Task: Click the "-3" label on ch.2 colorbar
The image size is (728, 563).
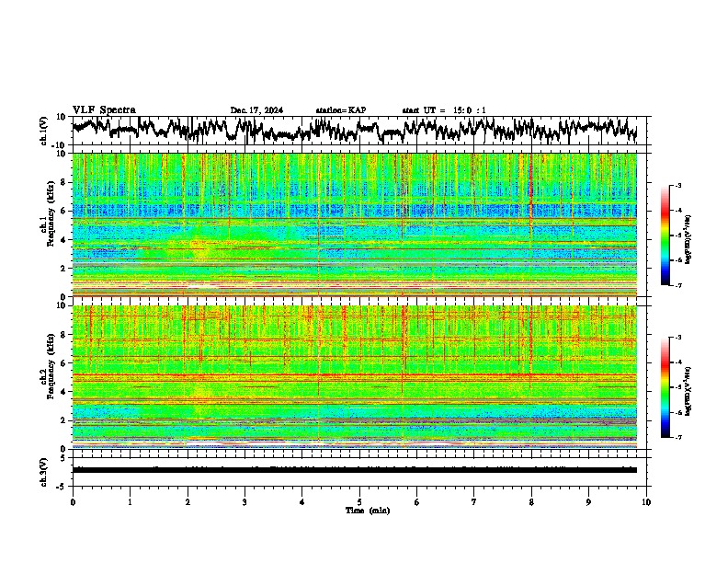Action: coord(677,338)
